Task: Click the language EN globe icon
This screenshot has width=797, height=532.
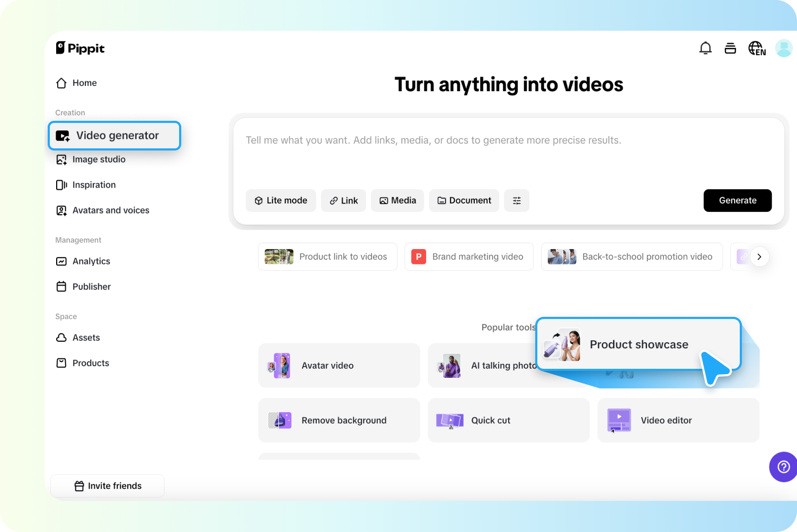Action: [757, 48]
